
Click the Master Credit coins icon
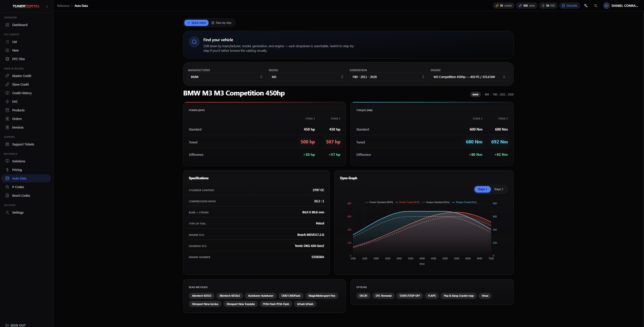point(7,76)
